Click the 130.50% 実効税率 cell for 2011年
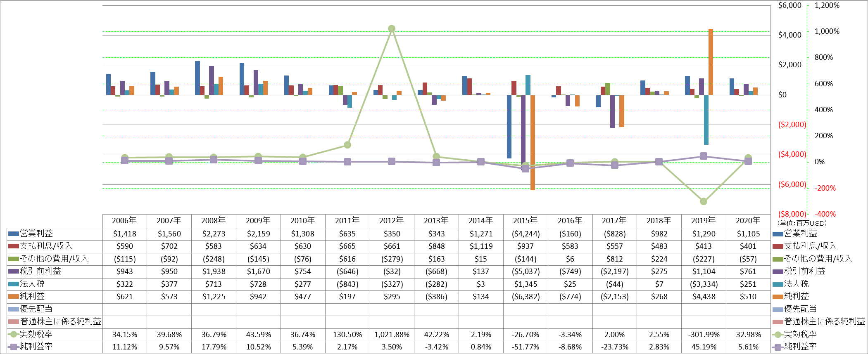868x354 pixels. [347, 335]
